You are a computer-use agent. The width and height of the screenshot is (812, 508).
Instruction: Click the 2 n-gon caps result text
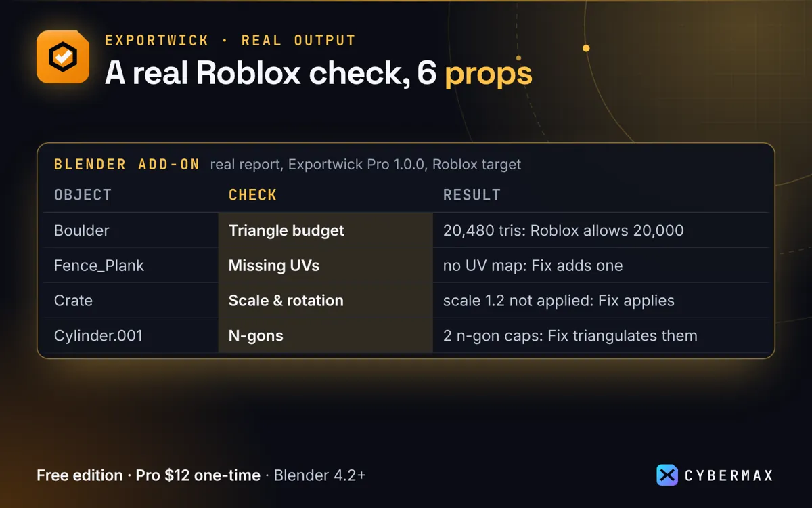pos(570,335)
